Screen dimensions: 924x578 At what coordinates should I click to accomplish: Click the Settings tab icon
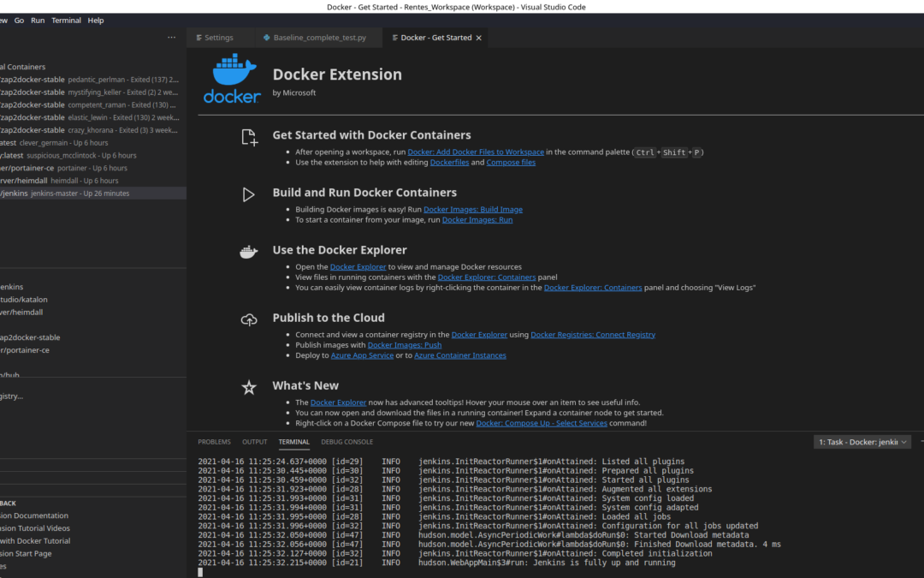pos(199,38)
